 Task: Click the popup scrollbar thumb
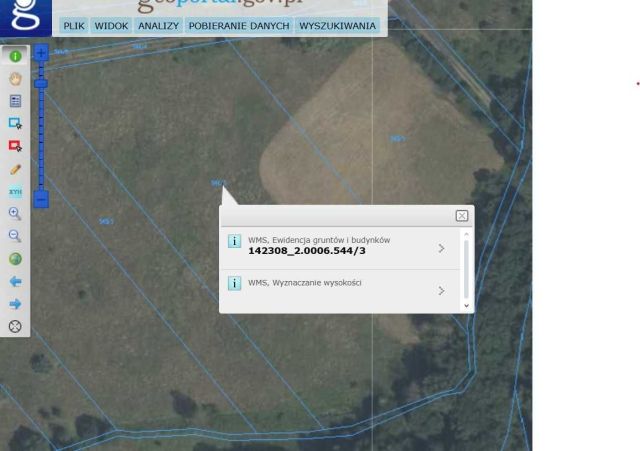coord(467,269)
